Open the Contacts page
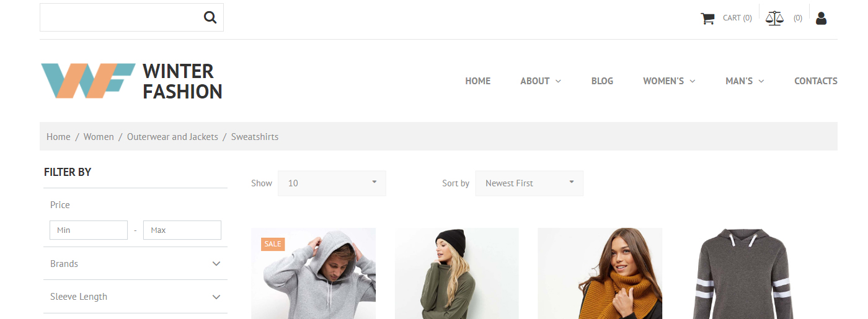This screenshot has width=868, height=319. (815, 81)
